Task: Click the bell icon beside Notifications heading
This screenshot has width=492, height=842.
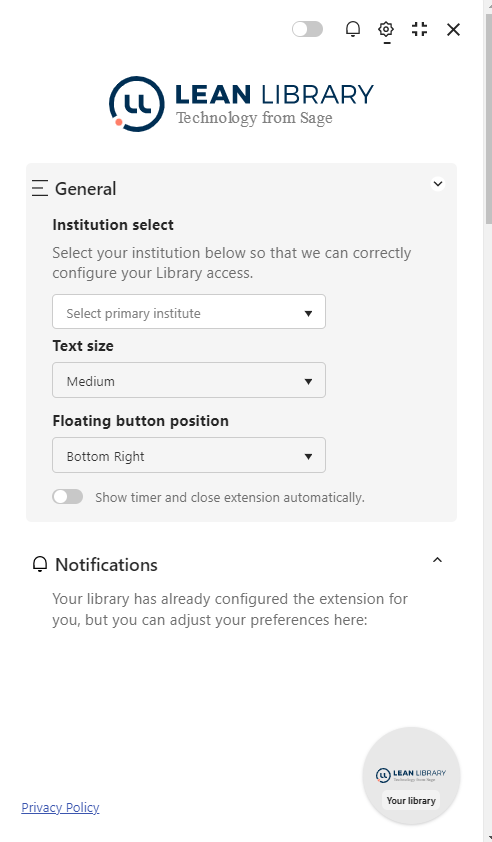Action: tap(40, 564)
